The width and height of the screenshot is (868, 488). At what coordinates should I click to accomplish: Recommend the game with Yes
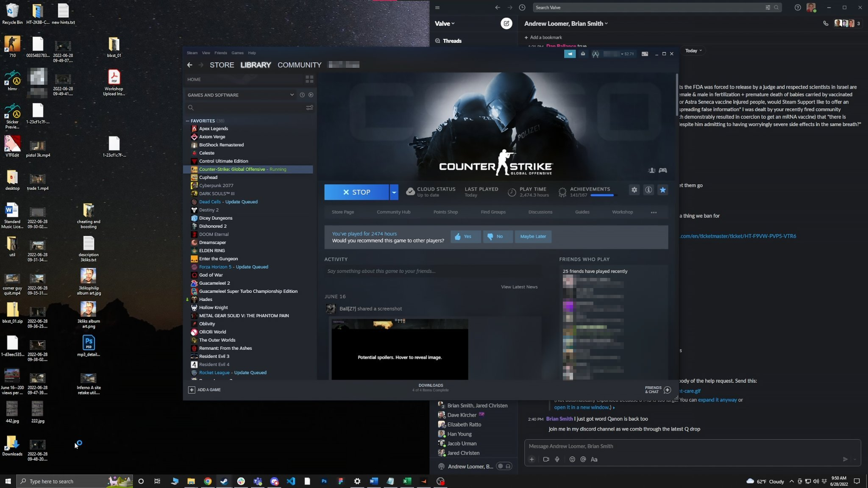(465, 236)
